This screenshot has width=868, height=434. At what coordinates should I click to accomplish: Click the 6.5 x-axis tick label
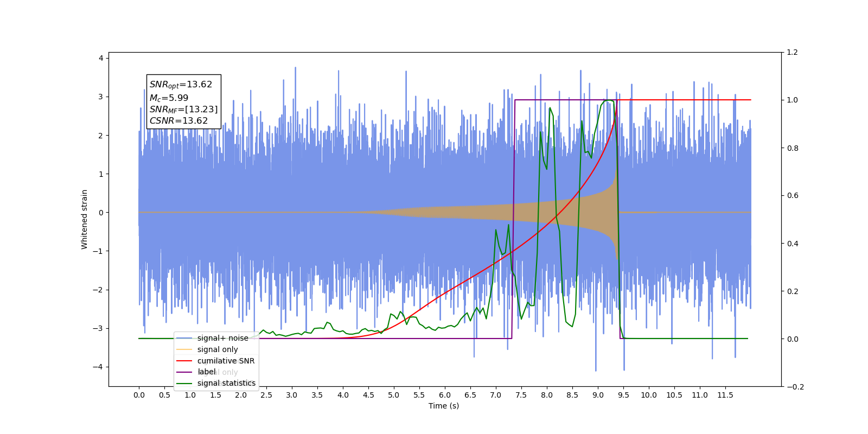tap(470, 395)
